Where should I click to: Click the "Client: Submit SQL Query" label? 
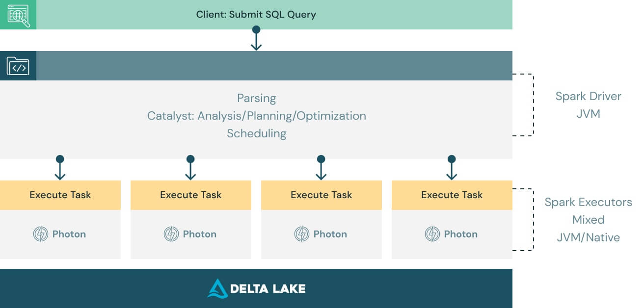coord(256,14)
